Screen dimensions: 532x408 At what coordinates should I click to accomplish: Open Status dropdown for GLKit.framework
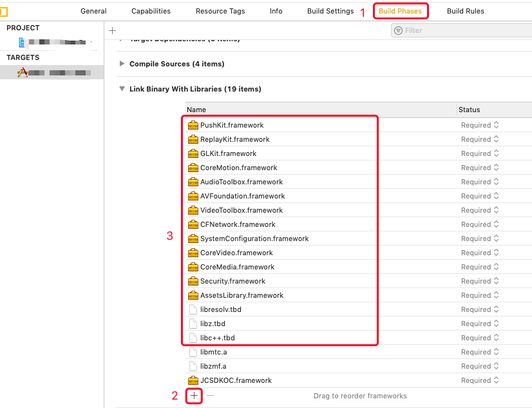(x=480, y=154)
